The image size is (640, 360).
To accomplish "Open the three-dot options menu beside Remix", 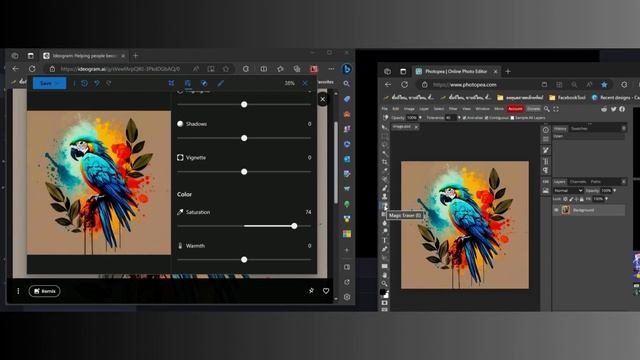I will tap(18, 291).
